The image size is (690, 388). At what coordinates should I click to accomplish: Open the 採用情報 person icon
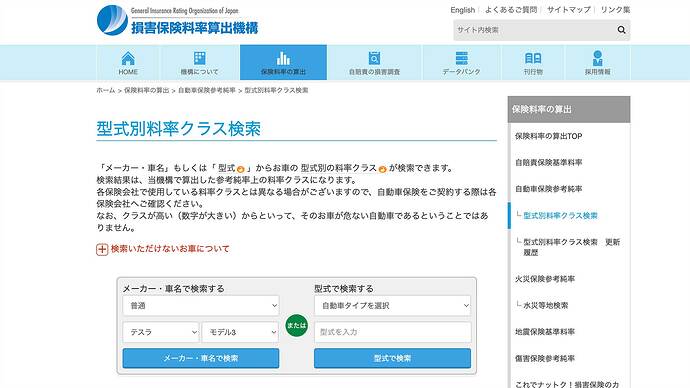pyautogui.click(x=597, y=58)
